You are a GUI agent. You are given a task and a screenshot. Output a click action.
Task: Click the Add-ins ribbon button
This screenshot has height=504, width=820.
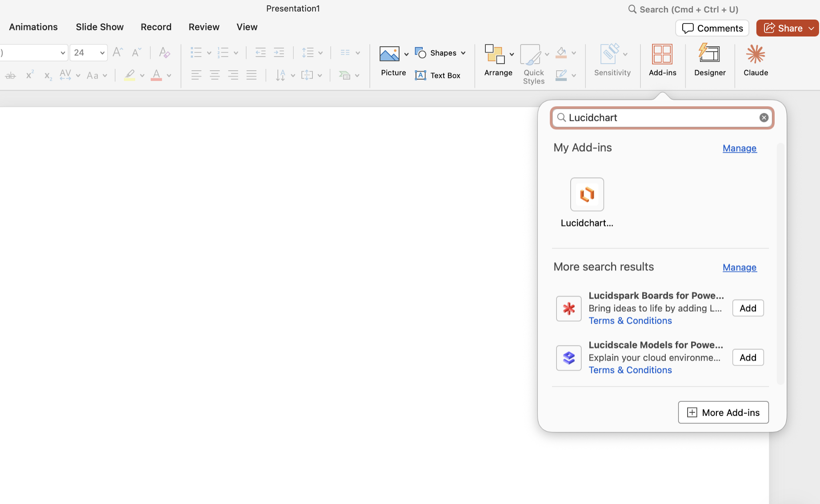[662, 60]
